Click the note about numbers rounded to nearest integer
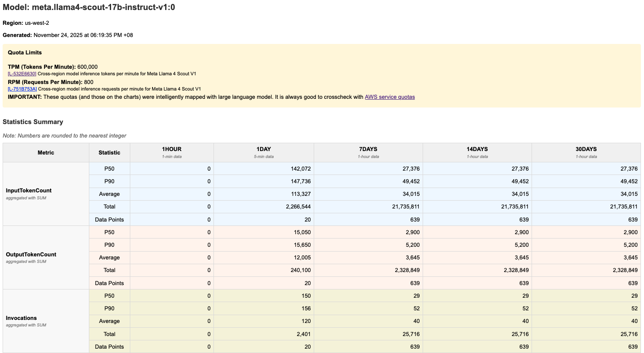The image size is (644, 353). click(x=64, y=136)
